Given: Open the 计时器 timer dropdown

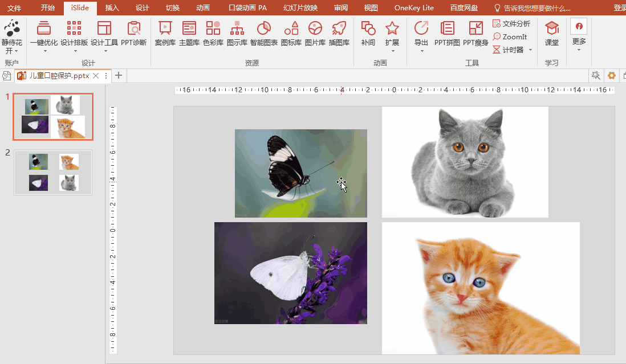Looking at the screenshot, I should click(530, 50).
